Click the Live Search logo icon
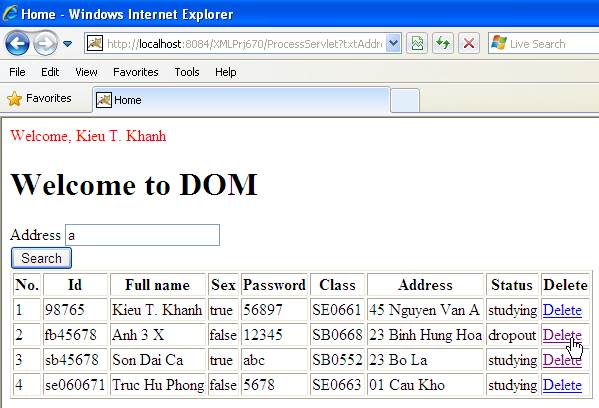Image resolution: width=599 pixels, height=408 pixels. 499,43
